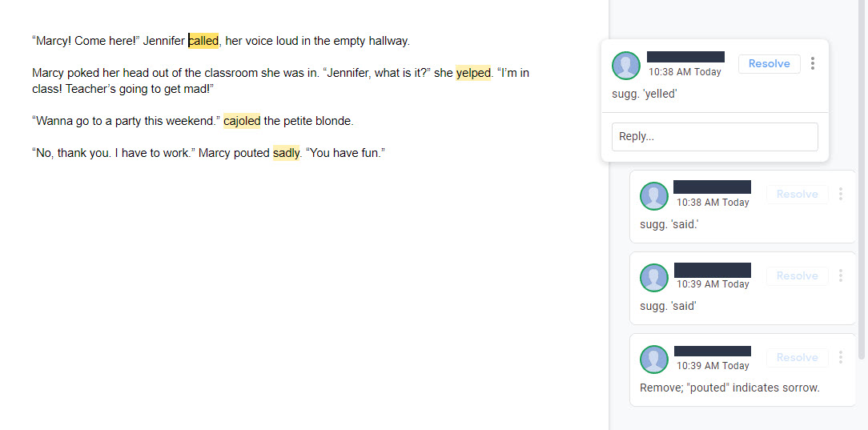This screenshot has height=430, width=868.
Task: Resolve the 'yelled' suggestion comment
Action: tap(769, 63)
